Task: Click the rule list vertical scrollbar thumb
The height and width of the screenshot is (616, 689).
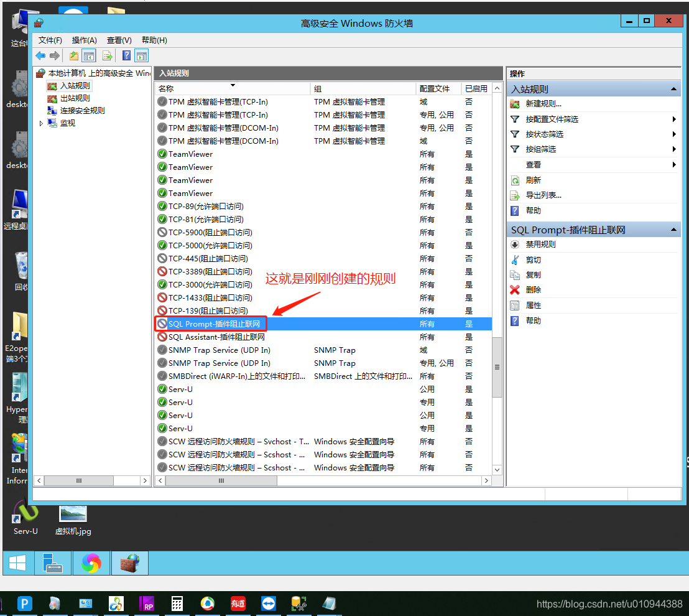Action: coord(497,367)
